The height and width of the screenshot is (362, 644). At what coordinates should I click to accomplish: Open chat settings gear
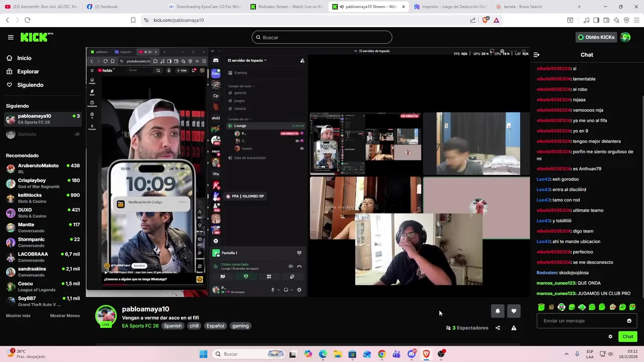(610, 337)
